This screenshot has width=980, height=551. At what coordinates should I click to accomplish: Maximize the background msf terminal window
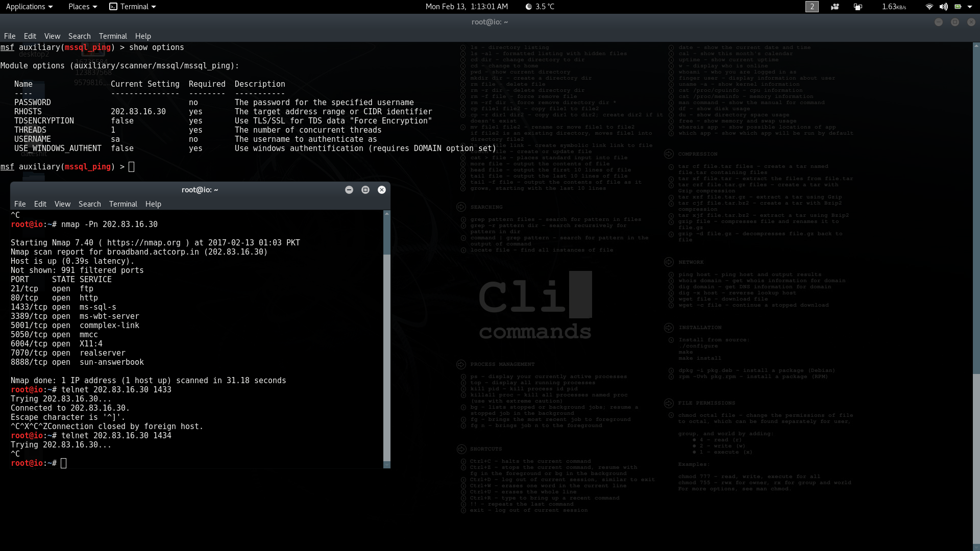click(x=955, y=22)
